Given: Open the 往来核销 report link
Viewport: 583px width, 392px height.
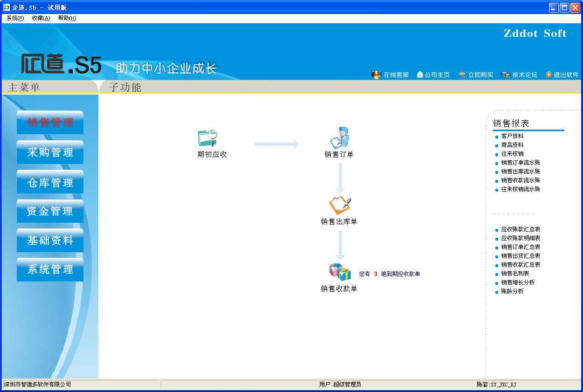Looking at the screenshot, I should tap(512, 154).
